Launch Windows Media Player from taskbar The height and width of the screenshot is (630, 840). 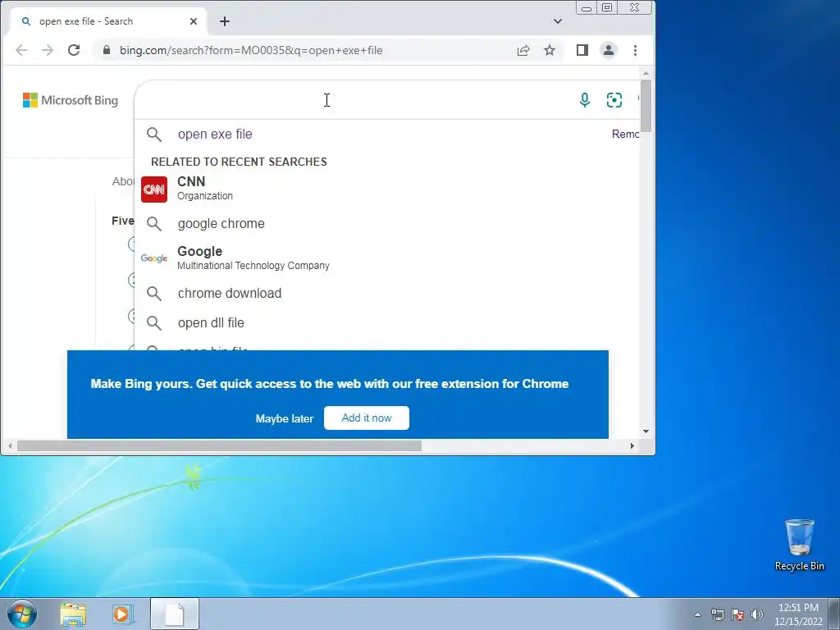tap(121, 614)
